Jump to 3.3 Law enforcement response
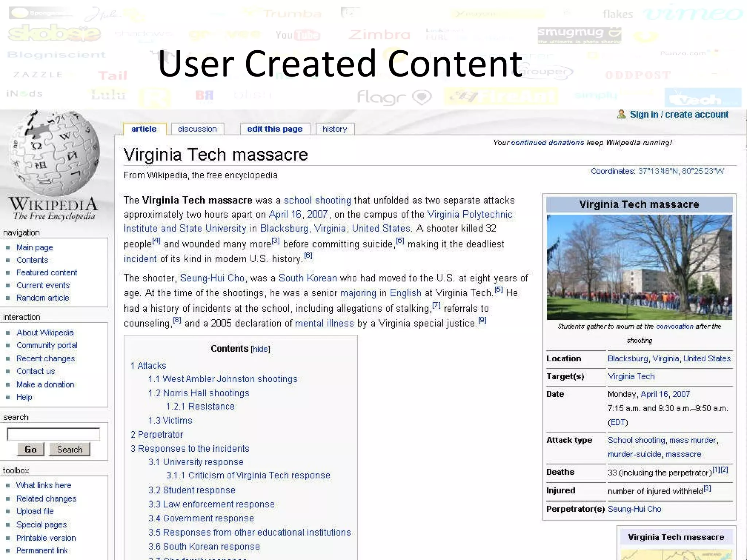Viewport: 747px width, 560px height. point(212,504)
